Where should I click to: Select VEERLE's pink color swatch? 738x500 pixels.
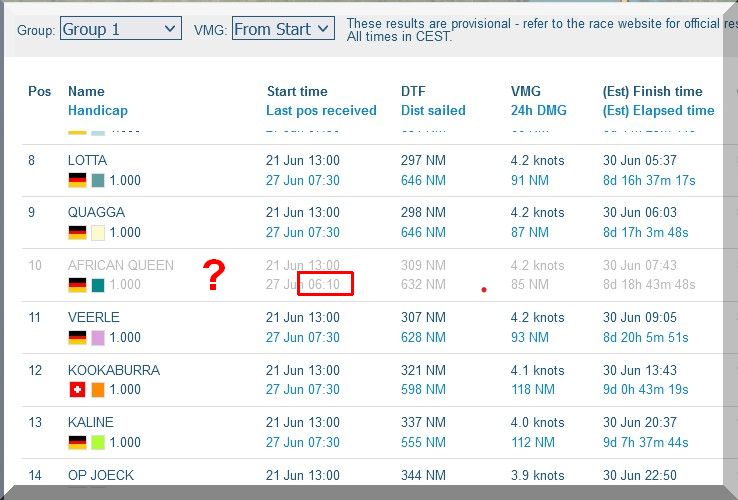coord(98,338)
